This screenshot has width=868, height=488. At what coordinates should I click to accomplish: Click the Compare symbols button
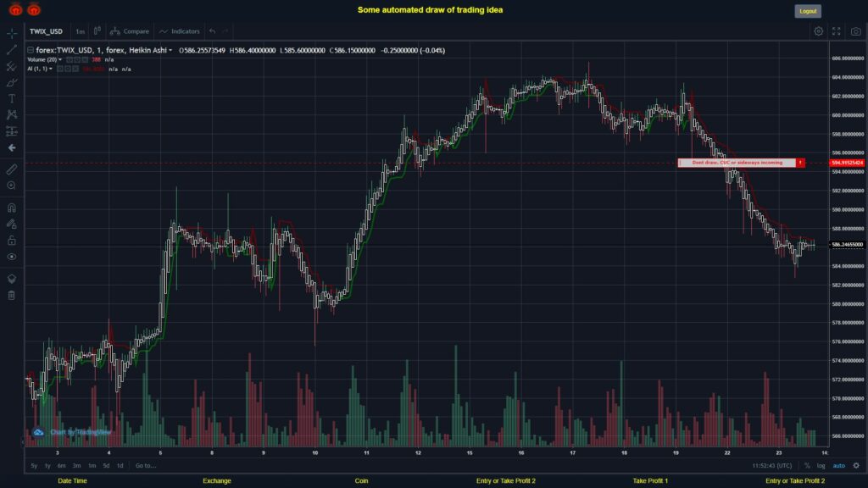130,31
